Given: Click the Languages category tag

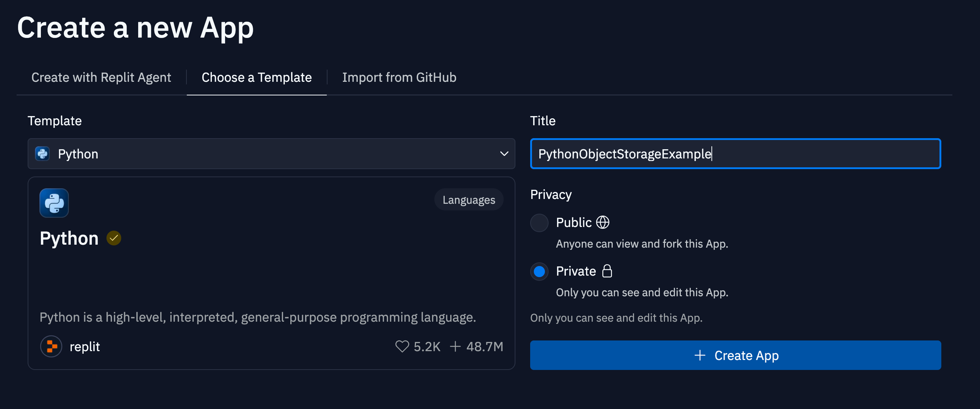Looking at the screenshot, I should (x=468, y=200).
